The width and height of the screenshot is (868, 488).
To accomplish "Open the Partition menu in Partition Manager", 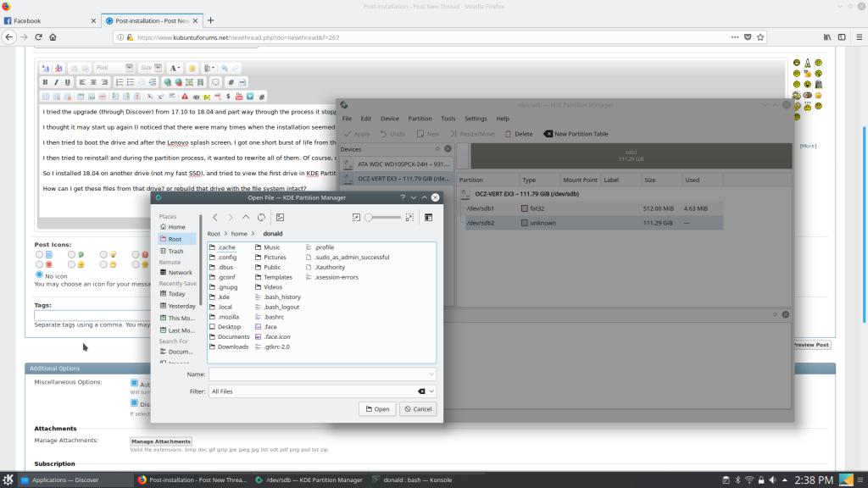I will [420, 119].
